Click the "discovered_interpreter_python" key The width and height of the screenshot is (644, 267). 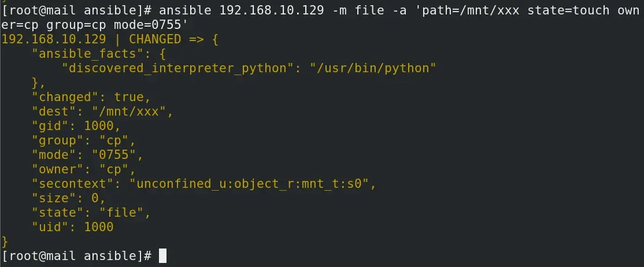[x=178, y=68]
